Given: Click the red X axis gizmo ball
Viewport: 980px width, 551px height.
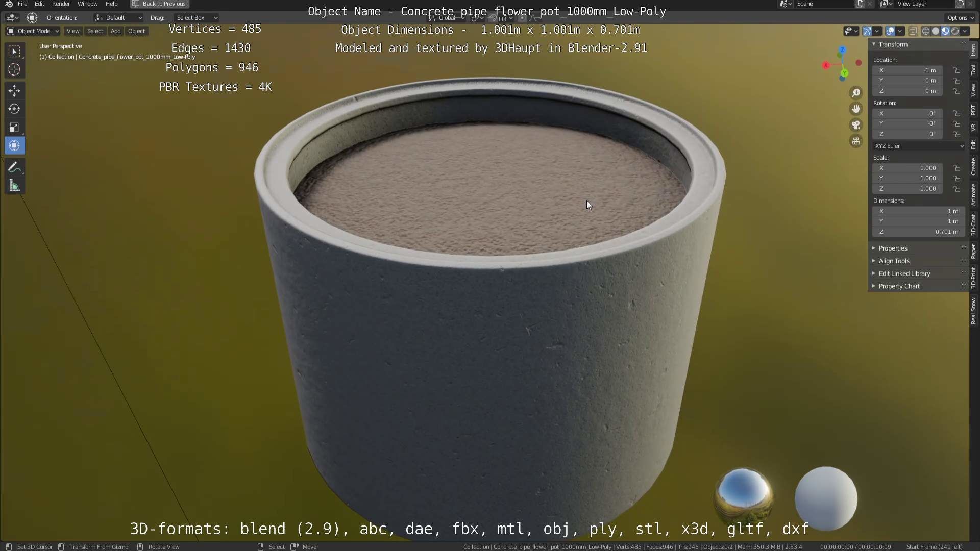Looking at the screenshot, I should 826,65.
